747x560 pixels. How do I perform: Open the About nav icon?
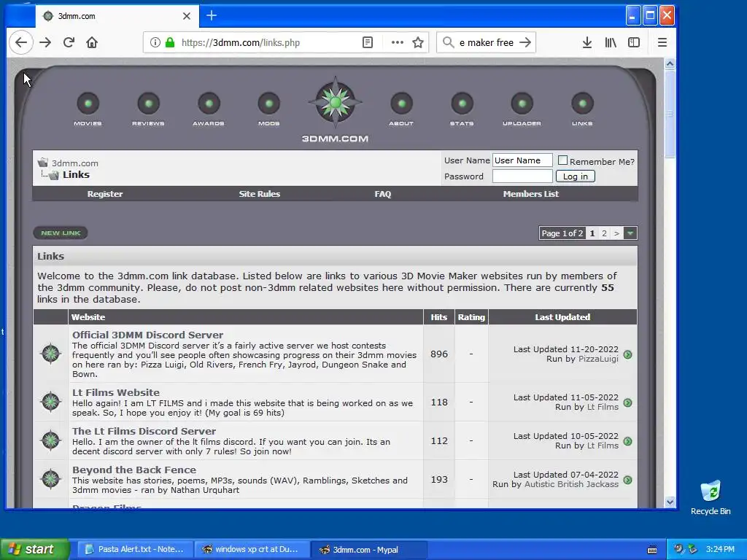point(402,104)
